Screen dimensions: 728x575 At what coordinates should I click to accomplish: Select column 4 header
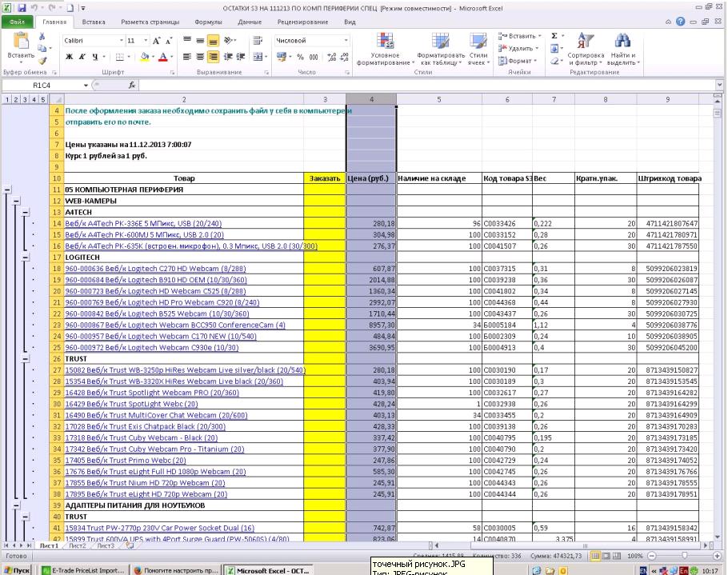coord(371,99)
